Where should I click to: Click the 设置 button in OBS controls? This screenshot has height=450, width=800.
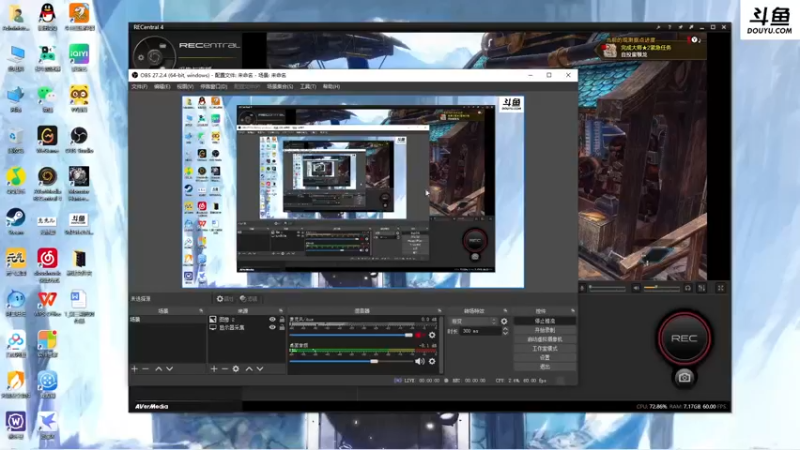click(544, 358)
